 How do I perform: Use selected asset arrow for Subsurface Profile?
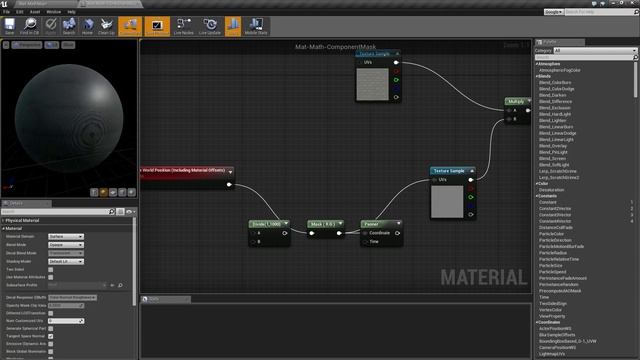(x=112, y=285)
